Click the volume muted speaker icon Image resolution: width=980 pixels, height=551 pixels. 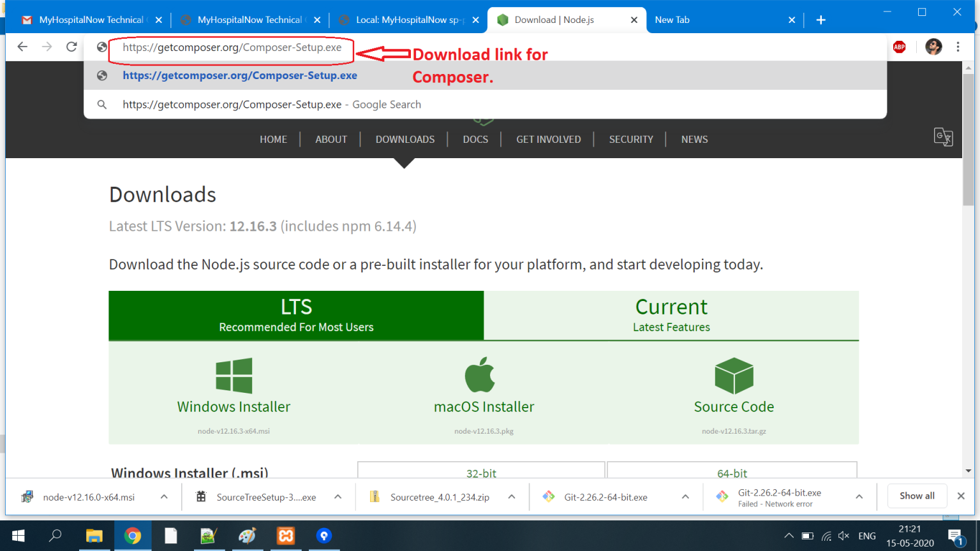click(844, 536)
